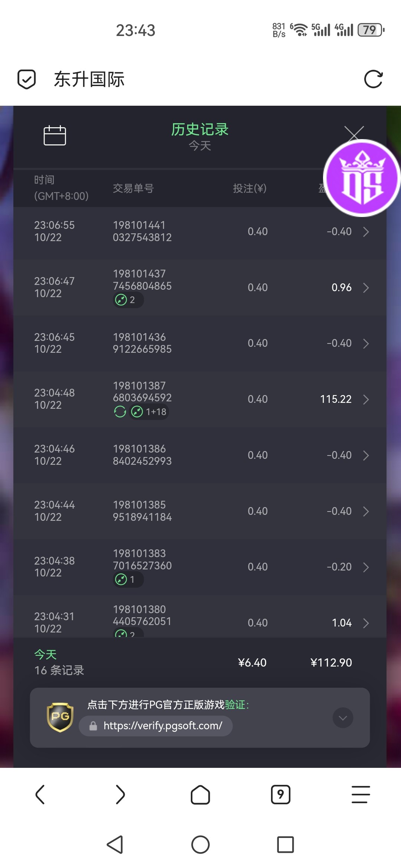Tap the security shield icon beside 东升国际

27,79
